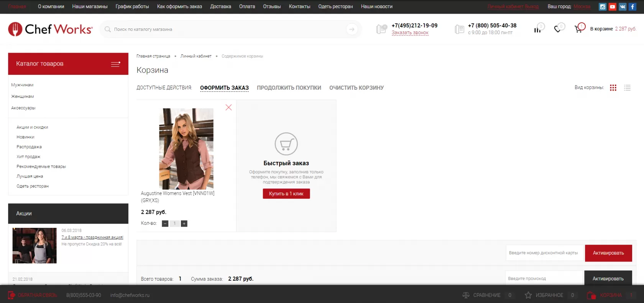Viewport: 644px width, 303px height.
Task: Activate the discount card number
Action: pos(608,253)
